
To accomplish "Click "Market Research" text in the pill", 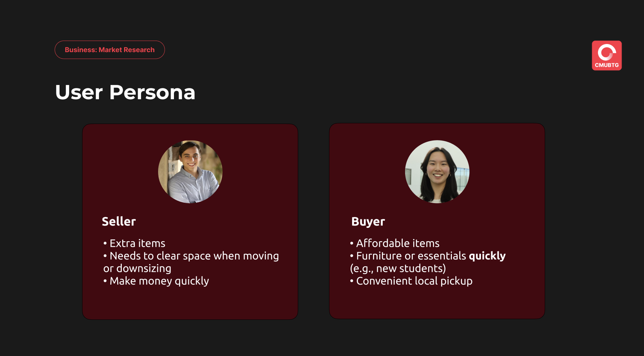I will tap(126, 50).
